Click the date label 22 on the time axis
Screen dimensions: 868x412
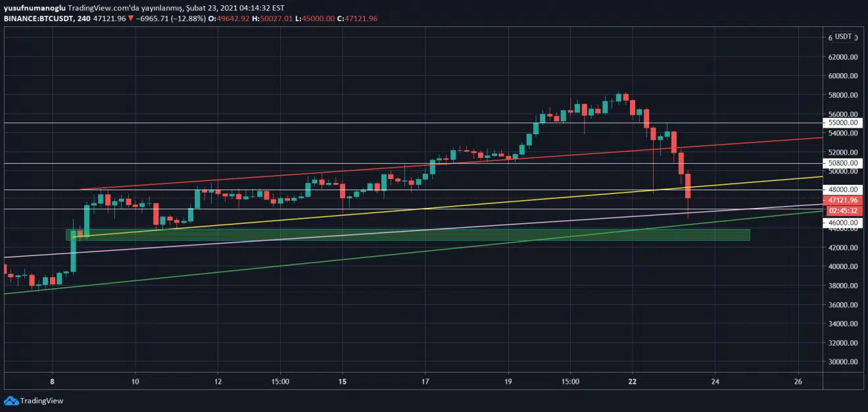tap(633, 381)
